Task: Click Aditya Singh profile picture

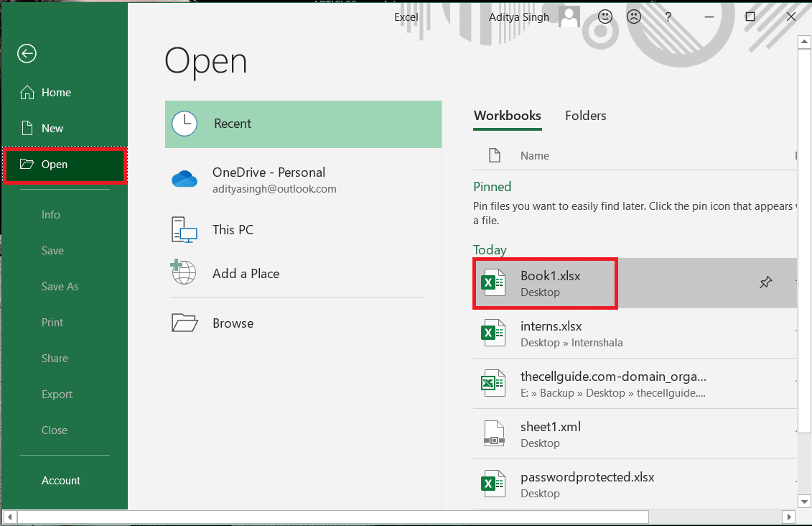Action: click(569, 16)
